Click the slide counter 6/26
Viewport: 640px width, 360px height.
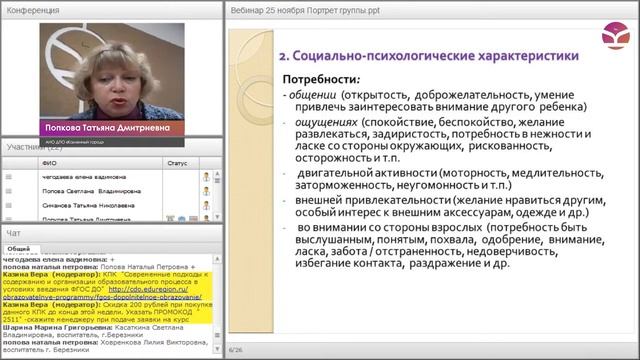click(236, 350)
